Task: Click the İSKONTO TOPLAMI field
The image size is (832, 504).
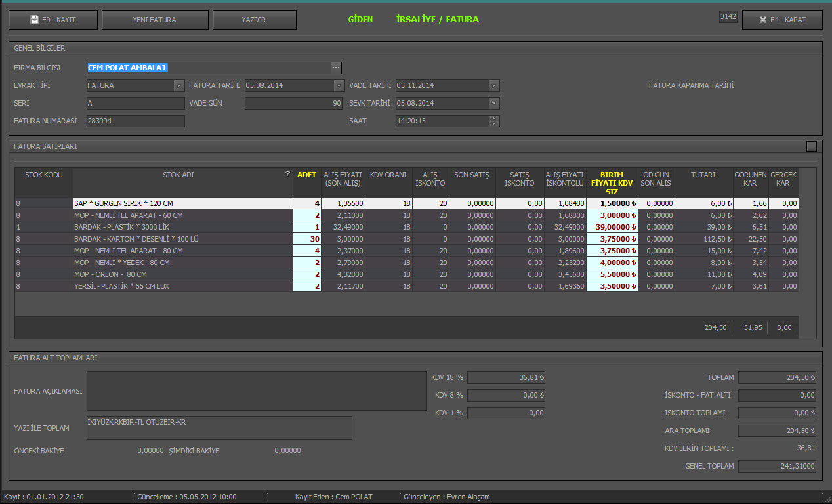Action: 778,413
